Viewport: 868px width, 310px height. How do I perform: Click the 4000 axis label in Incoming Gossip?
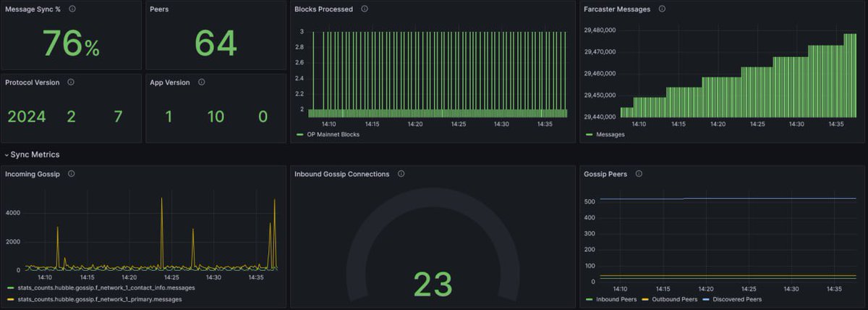point(14,213)
